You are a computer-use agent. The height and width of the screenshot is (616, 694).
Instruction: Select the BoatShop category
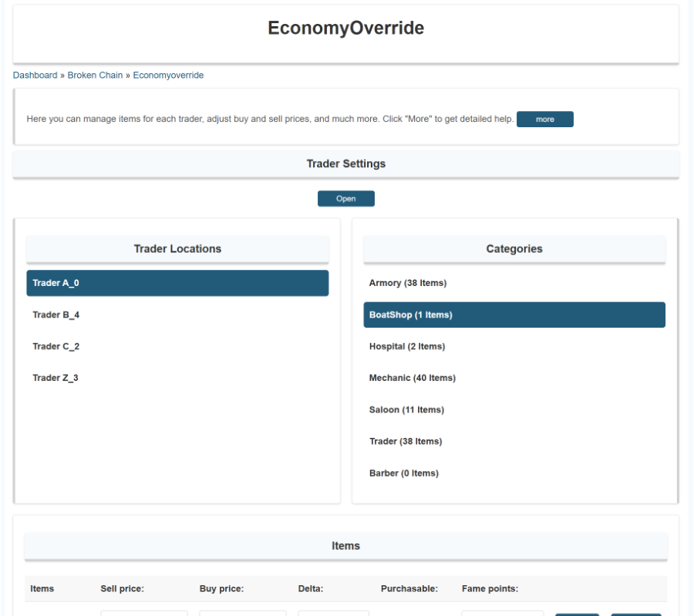pyautogui.click(x=514, y=315)
